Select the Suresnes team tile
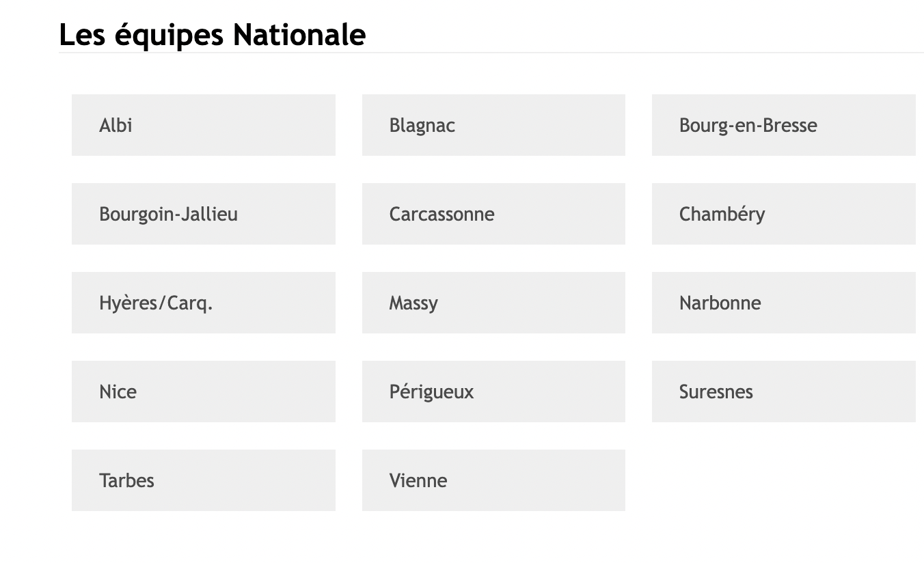 784,392
